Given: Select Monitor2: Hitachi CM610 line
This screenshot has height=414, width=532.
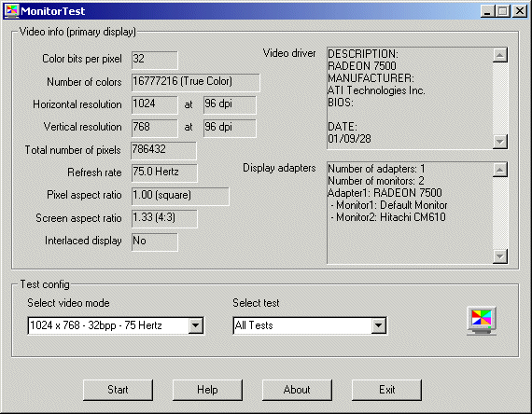Looking at the screenshot, I should click(388, 217).
